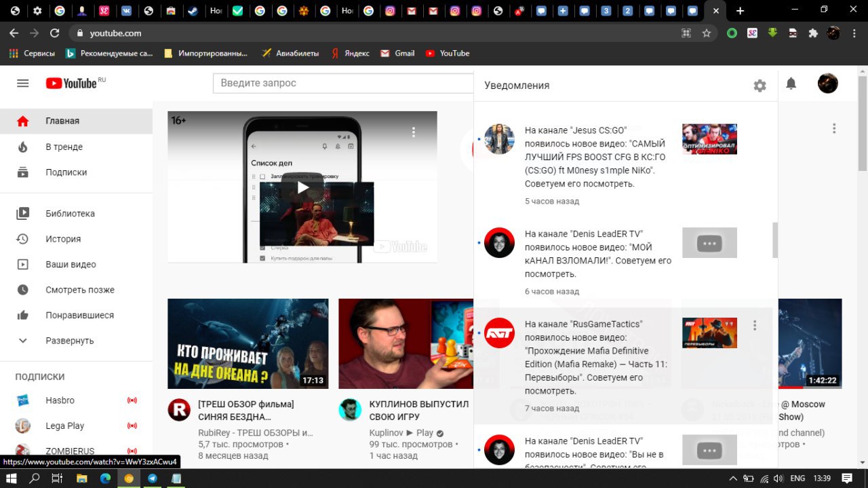Open Подписки in sidebar

[x=76, y=172]
